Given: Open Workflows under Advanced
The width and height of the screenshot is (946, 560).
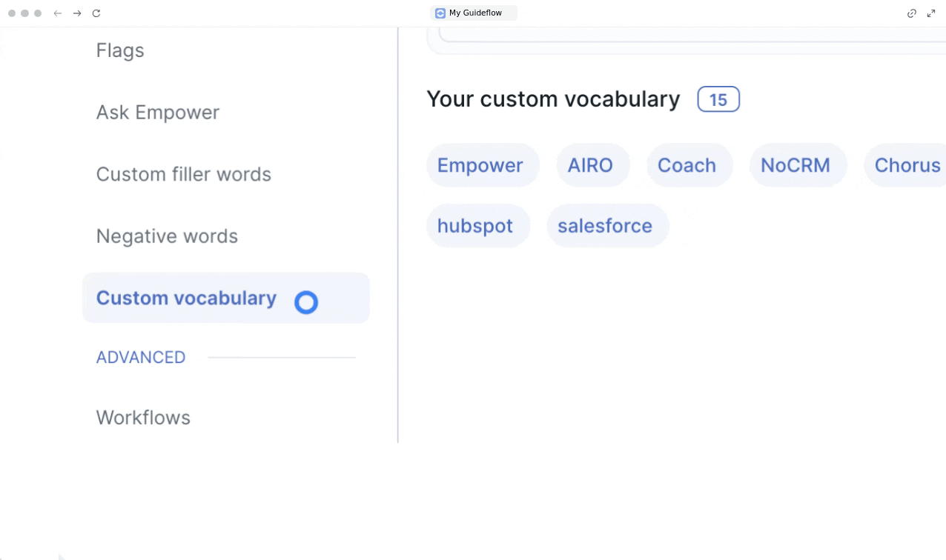Looking at the screenshot, I should (143, 418).
